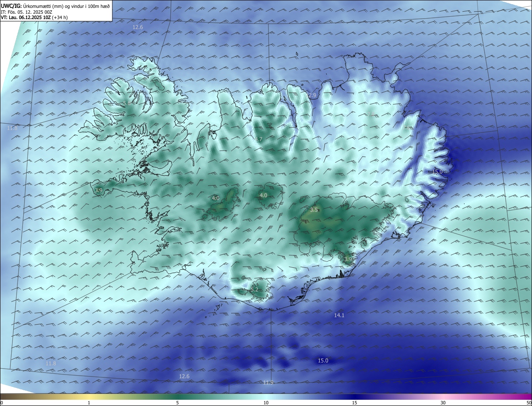Image resolution: width=532 pixels, height=406 pixels.
Task: Click the 15 tick on the color scale
Action: 355,403
